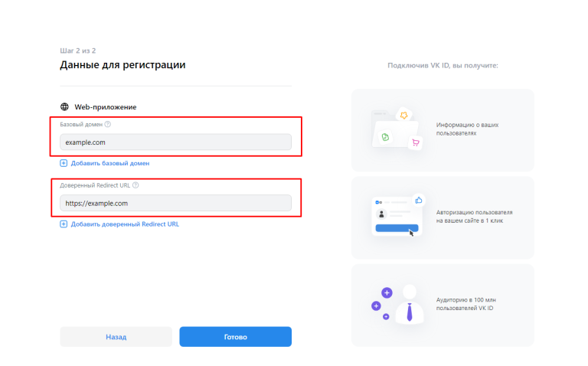Click the blue thumbs-up icon
The image size is (588, 366).
coord(419,200)
